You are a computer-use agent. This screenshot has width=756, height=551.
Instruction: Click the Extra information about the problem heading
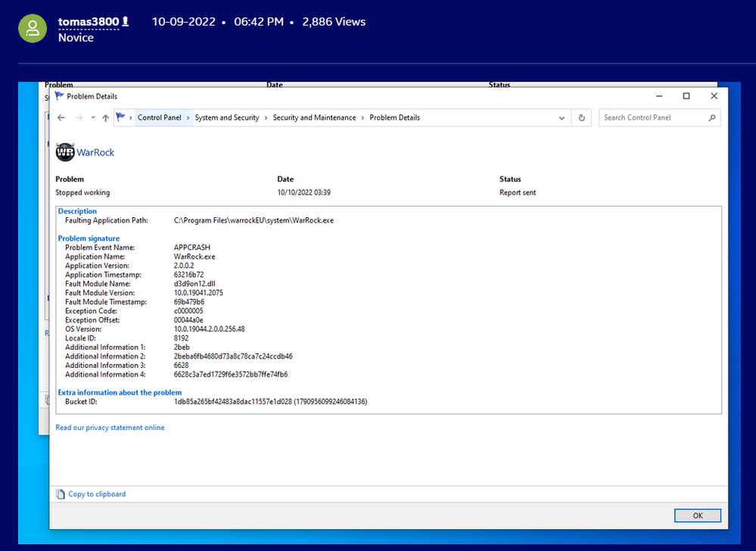(120, 392)
